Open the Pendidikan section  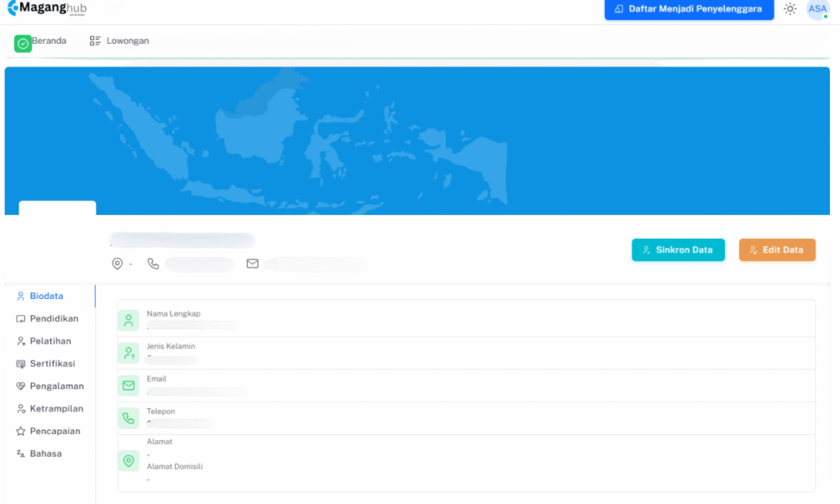(48, 318)
